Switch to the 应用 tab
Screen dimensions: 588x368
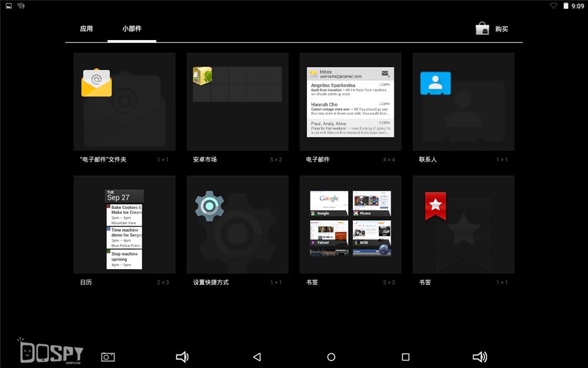[x=86, y=28]
